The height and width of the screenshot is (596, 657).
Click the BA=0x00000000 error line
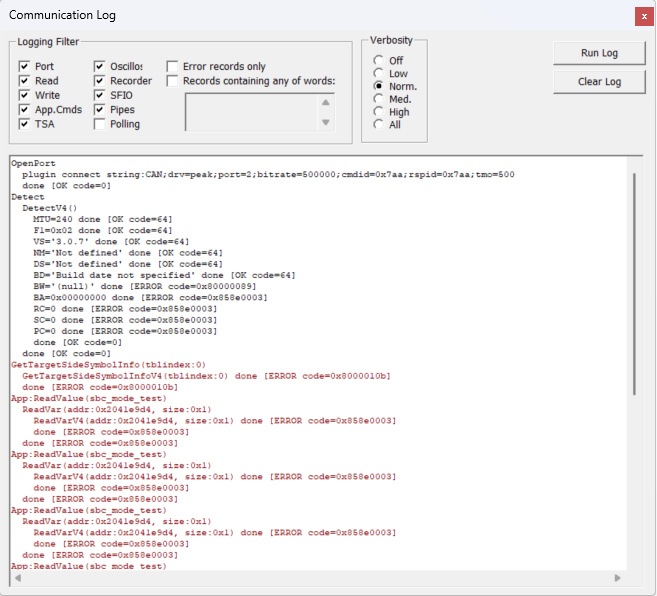pyautogui.click(x=150, y=298)
